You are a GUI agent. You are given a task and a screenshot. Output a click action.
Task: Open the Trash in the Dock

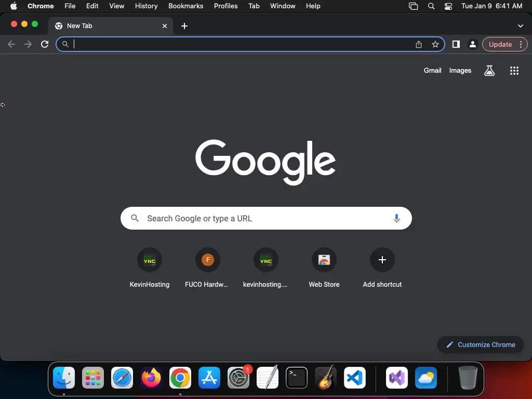pos(468,378)
